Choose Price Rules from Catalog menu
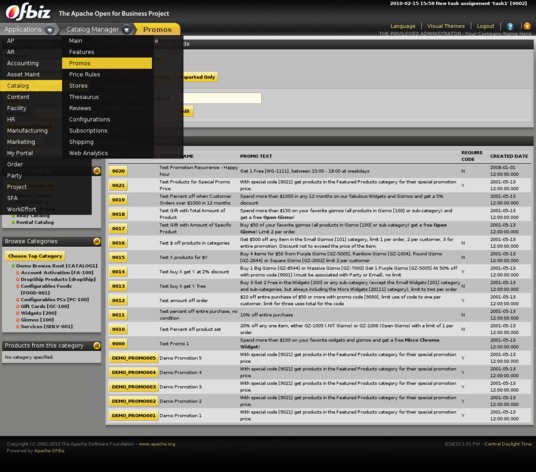The width and height of the screenshot is (536, 472). 84,75
